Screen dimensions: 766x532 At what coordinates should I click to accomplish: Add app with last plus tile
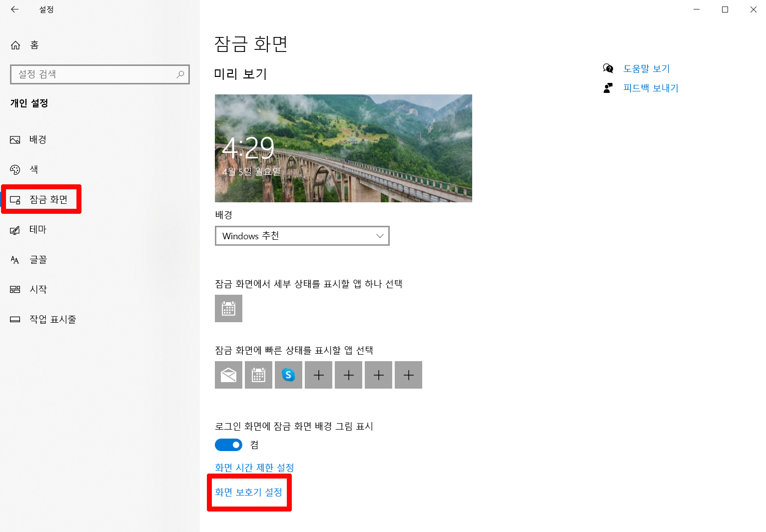tap(408, 375)
